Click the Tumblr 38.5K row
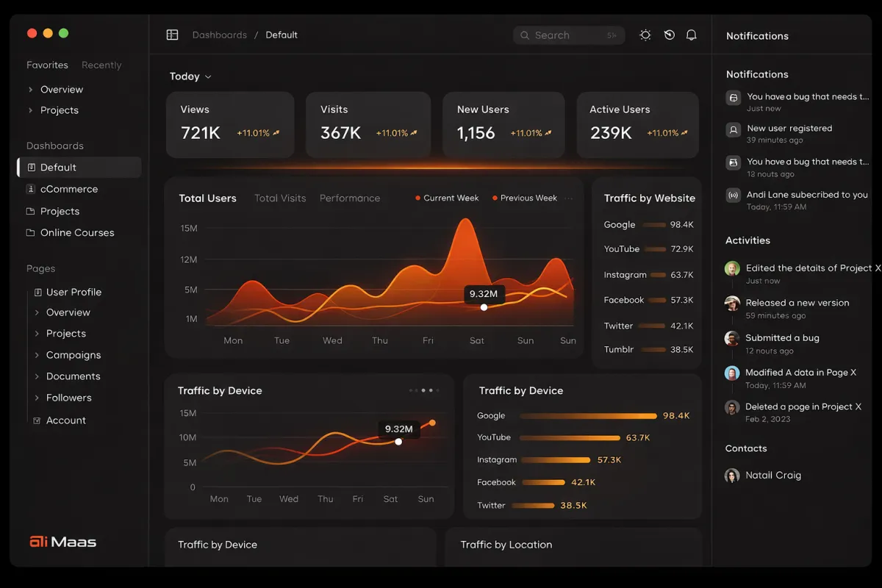 pos(648,350)
